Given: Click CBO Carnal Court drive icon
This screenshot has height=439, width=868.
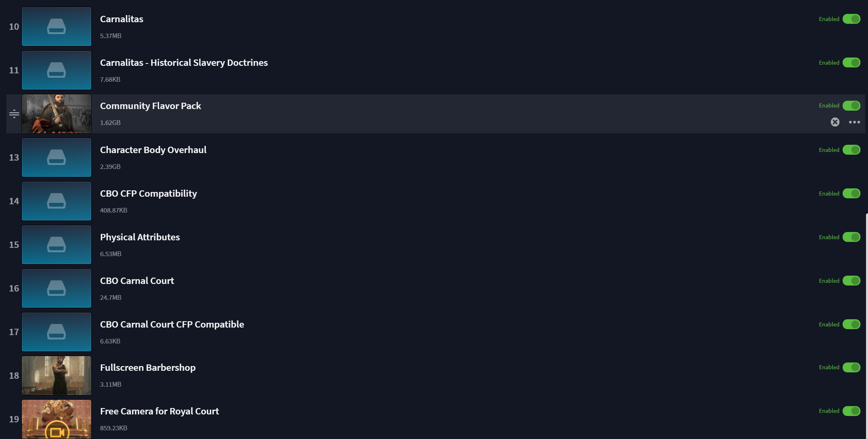Looking at the screenshot, I should (x=56, y=288).
